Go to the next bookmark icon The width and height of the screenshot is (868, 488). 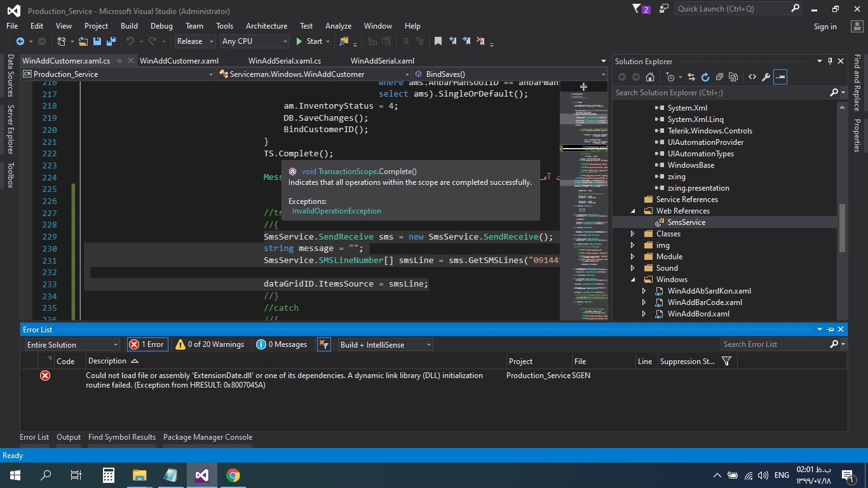tap(466, 41)
